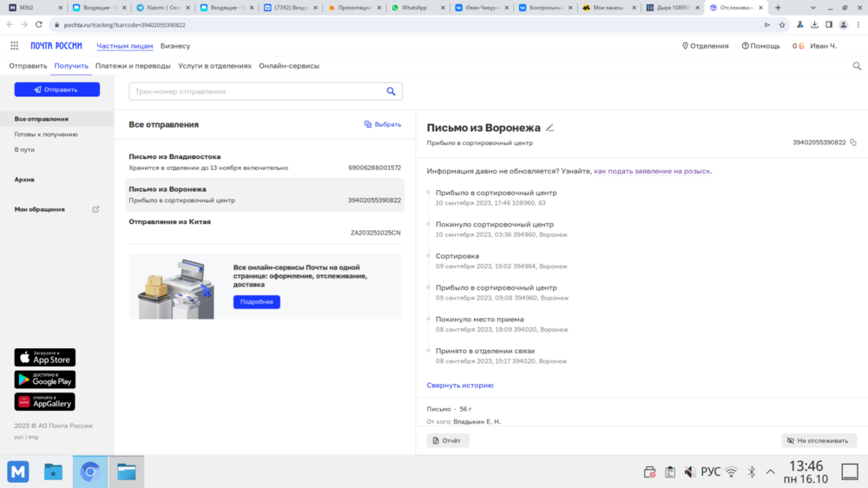Click the Выбрать link
Viewport: 868px width, 488px height.
383,125
